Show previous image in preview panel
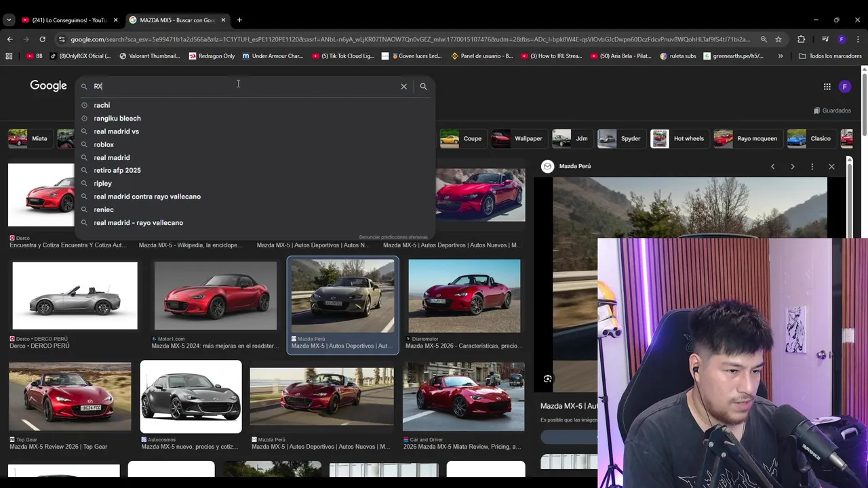 772,166
